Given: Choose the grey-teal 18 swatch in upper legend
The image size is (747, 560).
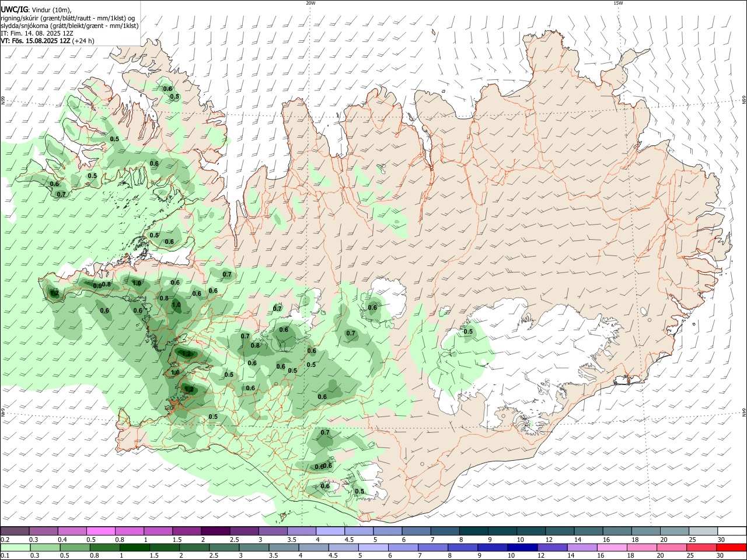Looking at the screenshot, I should click(646, 531).
